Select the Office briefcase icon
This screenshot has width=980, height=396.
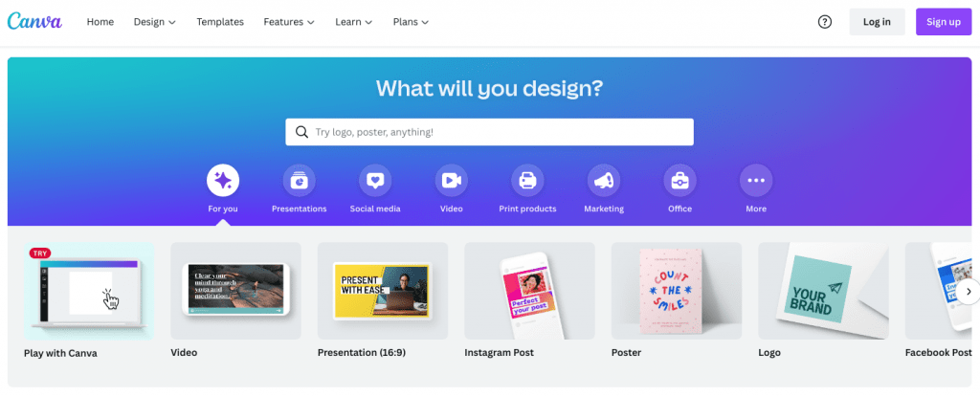click(680, 181)
